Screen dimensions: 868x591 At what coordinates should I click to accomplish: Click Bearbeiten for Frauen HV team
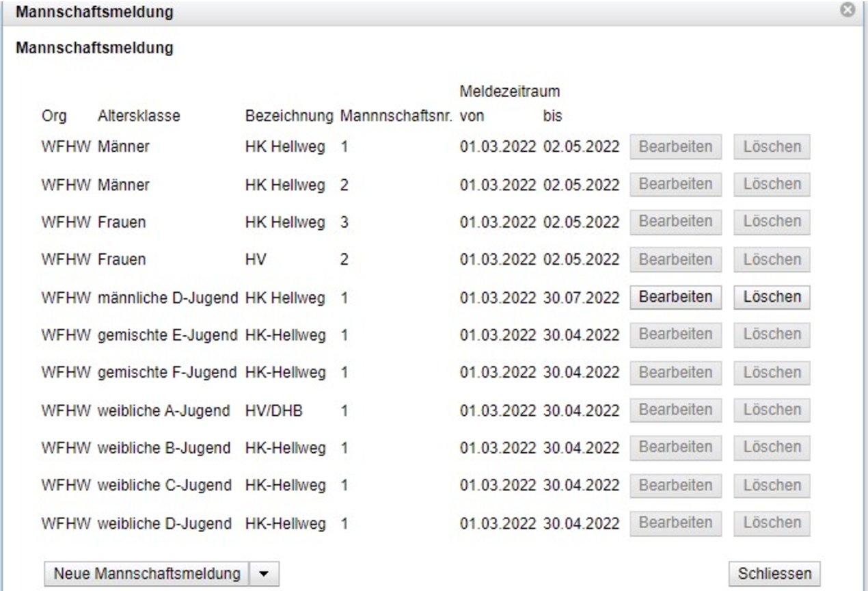click(675, 259)
